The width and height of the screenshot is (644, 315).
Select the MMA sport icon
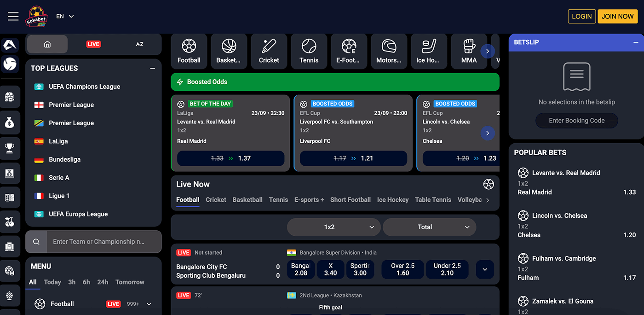(469, 51)
